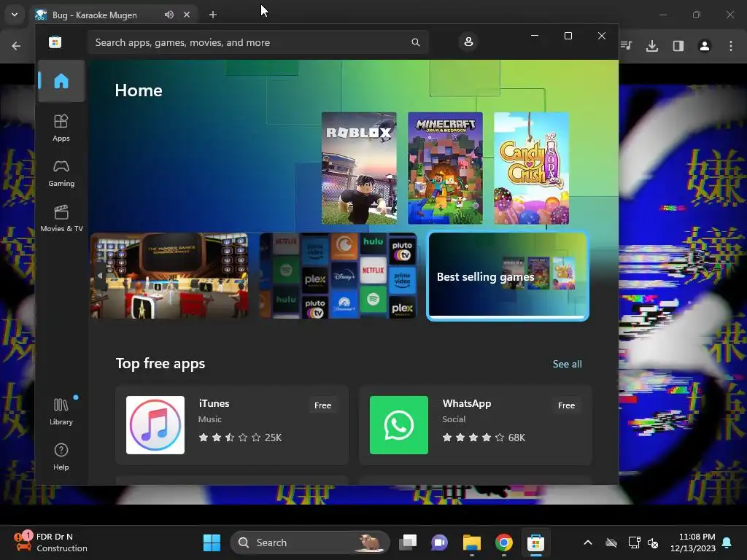The image size is (747, 560).
Task: Click the search magnifier icon in Store
Action: pyautogui.click(x=415, y=42)
